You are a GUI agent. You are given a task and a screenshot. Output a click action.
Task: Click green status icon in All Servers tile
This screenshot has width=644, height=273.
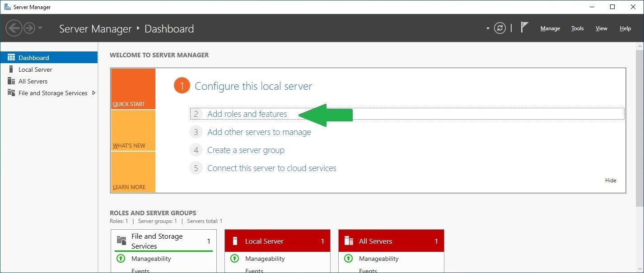(348, 259)
